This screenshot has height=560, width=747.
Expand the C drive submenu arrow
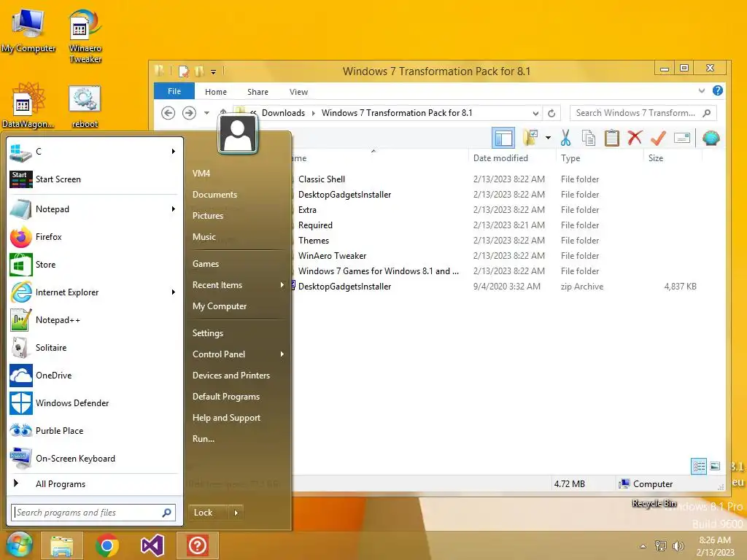coord(174,152)
